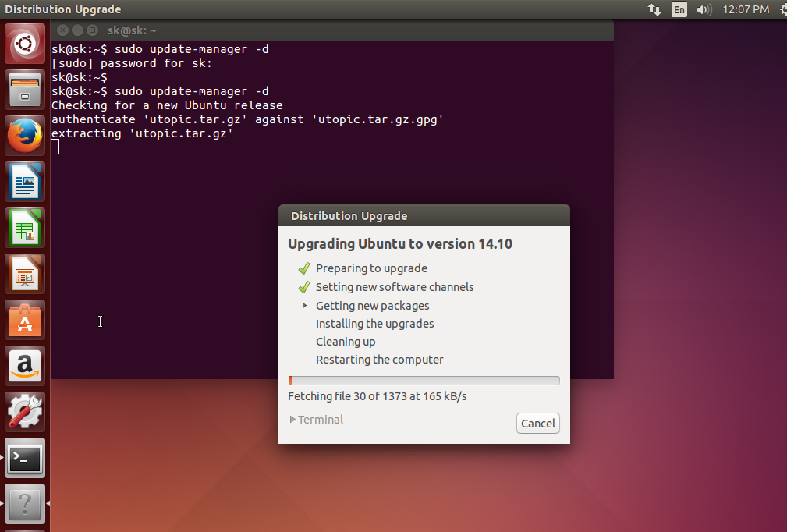
Task: Click 'extracting utopic.tar.gz' terminal line
Action: 142,133
